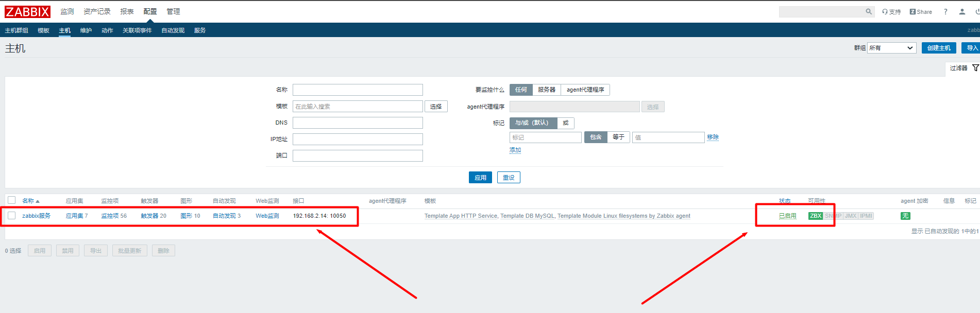Select agent代理程序 monitoring option

coord(585,90)
